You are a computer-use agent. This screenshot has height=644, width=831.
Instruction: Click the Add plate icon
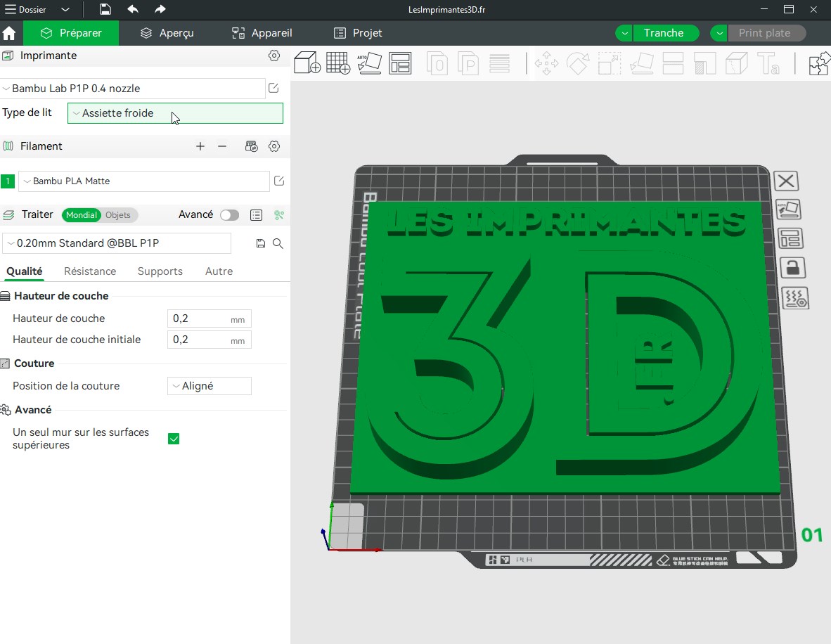point(338,63)
